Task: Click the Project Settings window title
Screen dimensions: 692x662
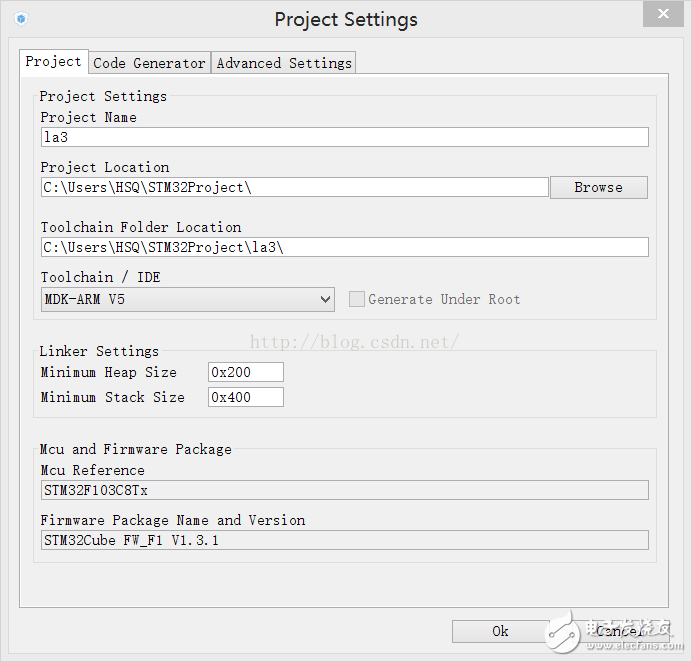Action: point(346,20)
